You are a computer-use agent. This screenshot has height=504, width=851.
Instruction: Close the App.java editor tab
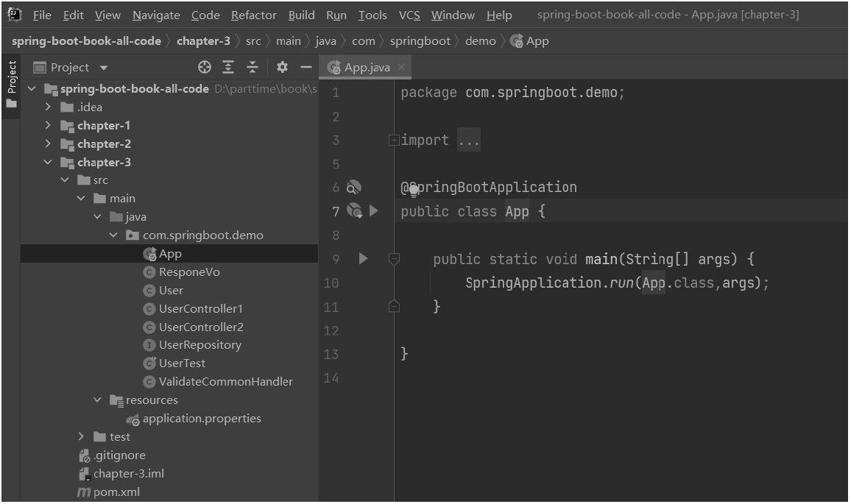tap(401, 67)
